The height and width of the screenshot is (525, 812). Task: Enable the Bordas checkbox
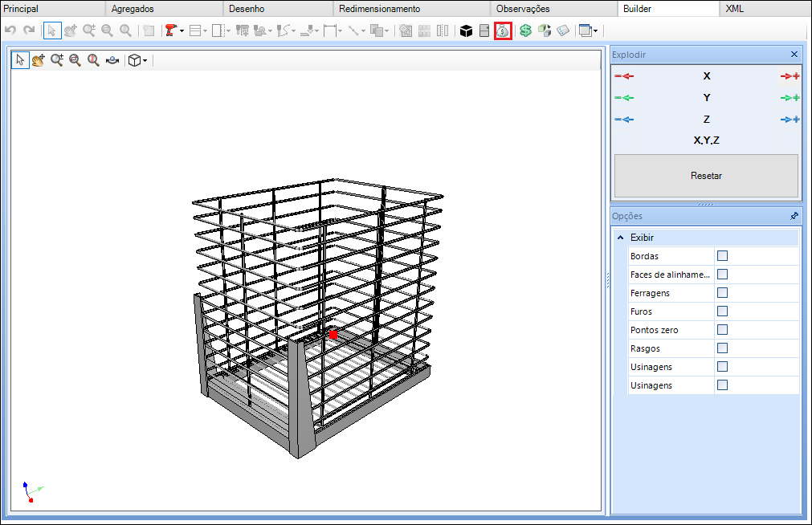[722, 256]
